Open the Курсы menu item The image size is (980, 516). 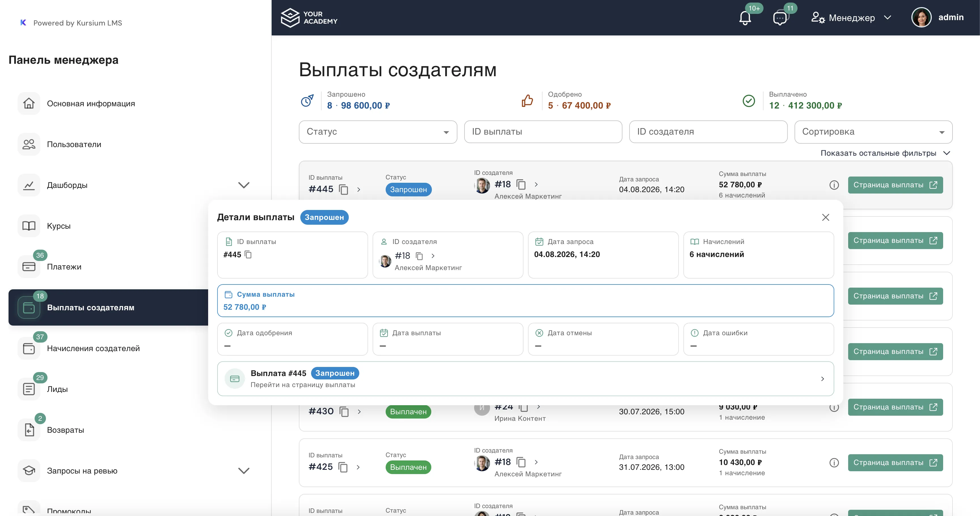point(136,226)
